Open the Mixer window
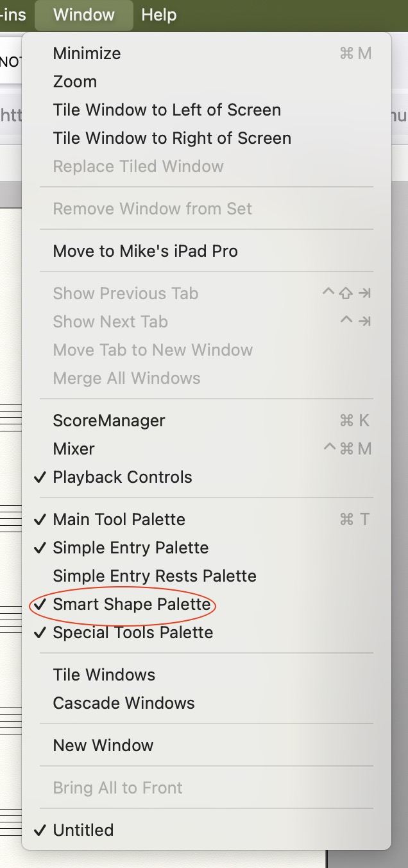Viewport: 408px width, 868px height. (74, 449)
